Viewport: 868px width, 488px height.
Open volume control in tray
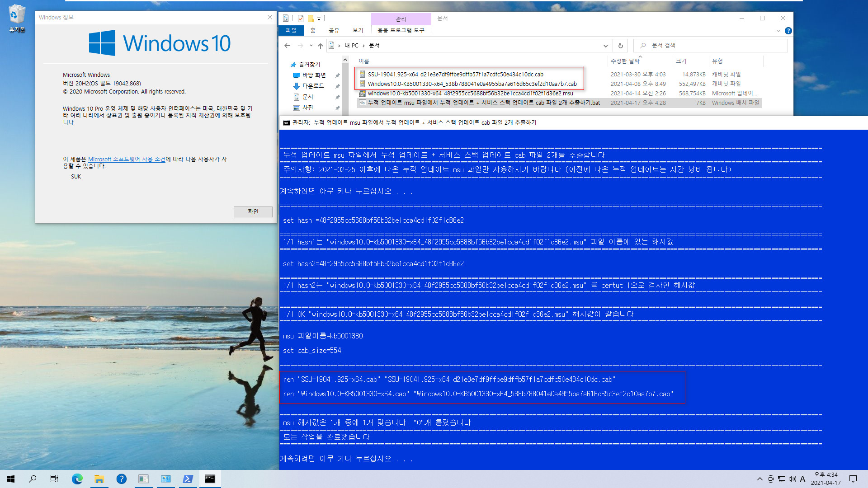(792, 479)
